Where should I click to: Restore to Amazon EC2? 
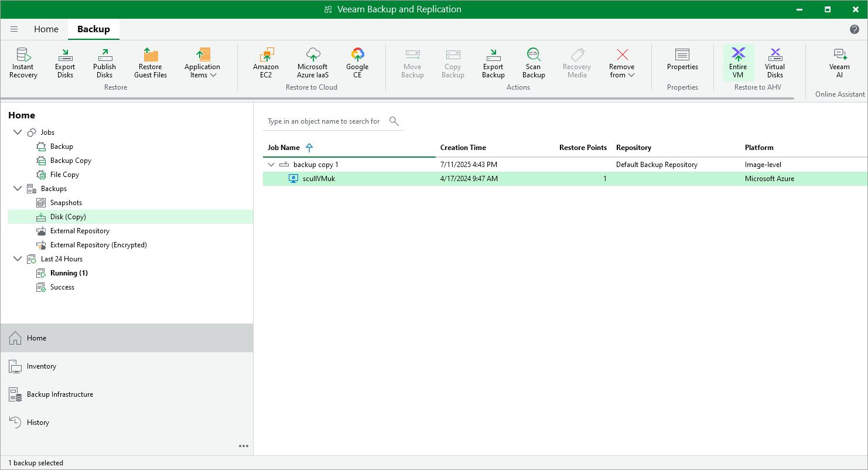(x=266, y=63)
